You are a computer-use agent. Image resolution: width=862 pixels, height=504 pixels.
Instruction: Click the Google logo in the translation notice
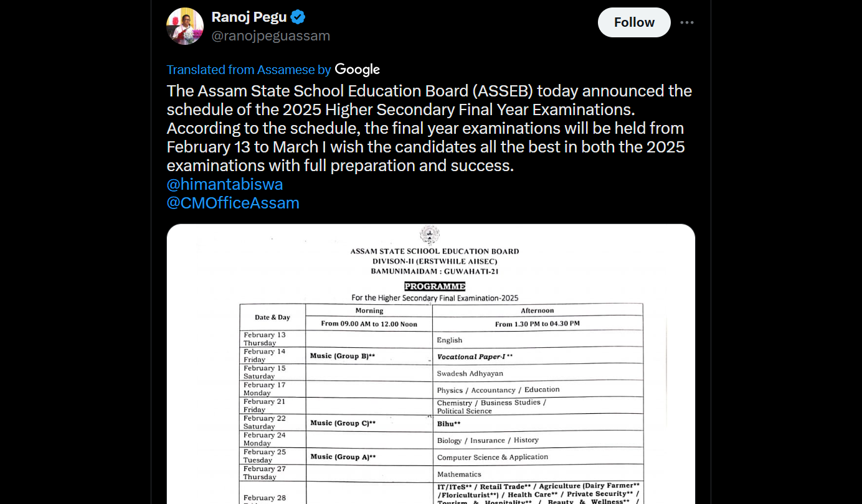357,69
